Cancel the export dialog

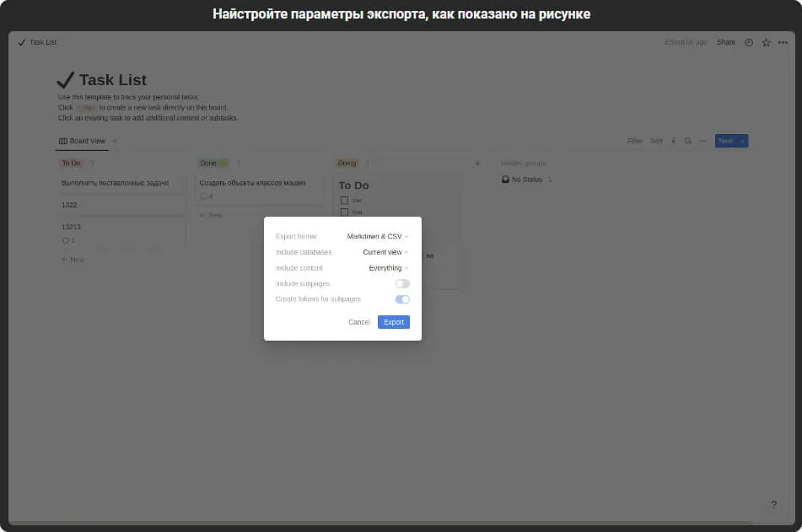tap(358, 322)
